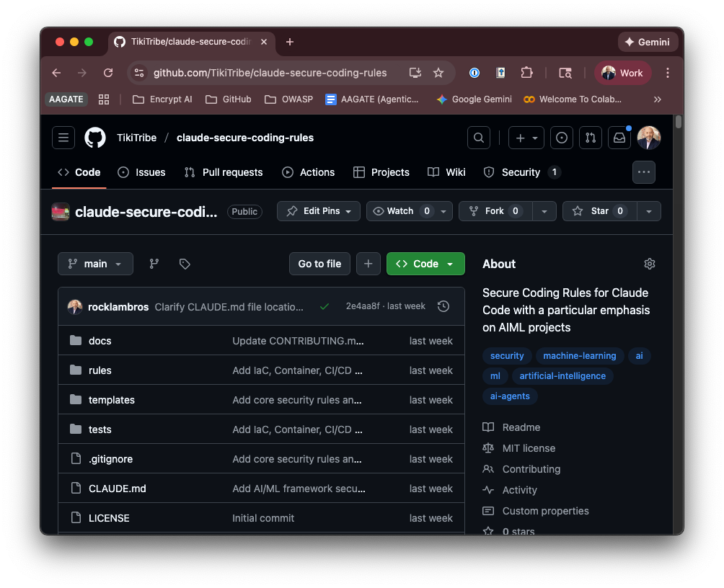Open the GitHub hamburger navigation menu
The width and height of the screenshot is (724, 588).
coord(63,138)
